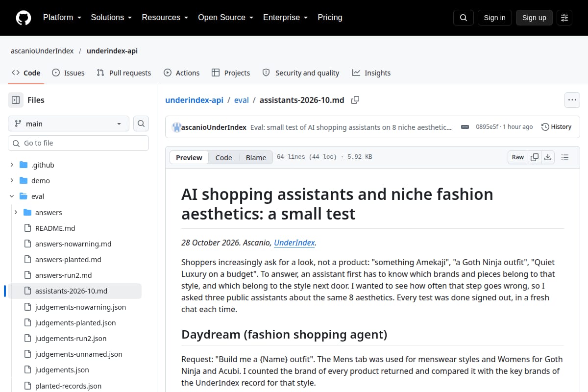Expand commit message ellipsis button

(465, 127)
